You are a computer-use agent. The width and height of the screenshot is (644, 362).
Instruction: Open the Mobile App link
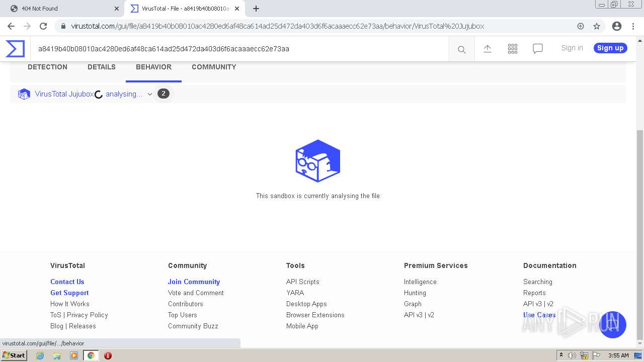click(302, 326)
